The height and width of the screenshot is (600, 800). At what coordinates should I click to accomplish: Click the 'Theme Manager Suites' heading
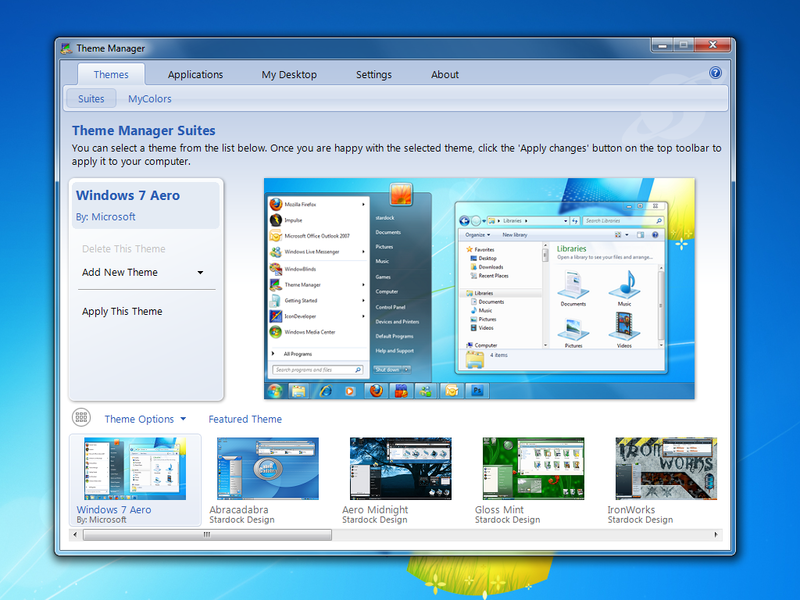click(143, 131)
